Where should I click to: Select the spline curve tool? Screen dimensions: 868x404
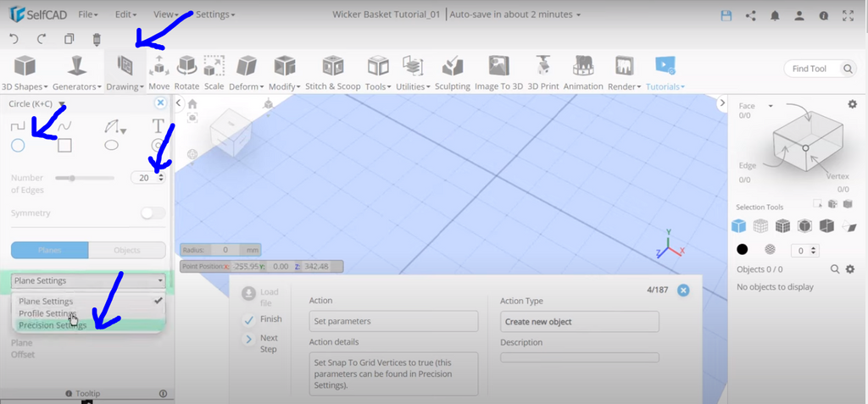pos(64,127)
